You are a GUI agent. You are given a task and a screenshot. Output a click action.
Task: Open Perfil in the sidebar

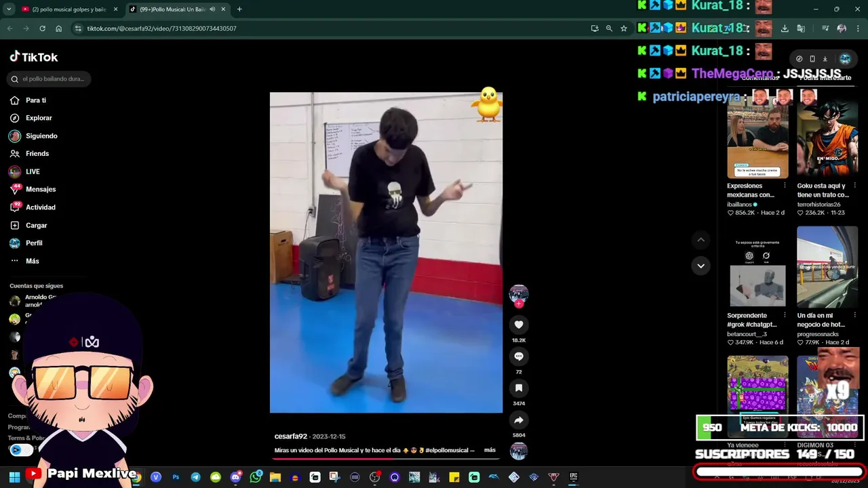[26, 243]
